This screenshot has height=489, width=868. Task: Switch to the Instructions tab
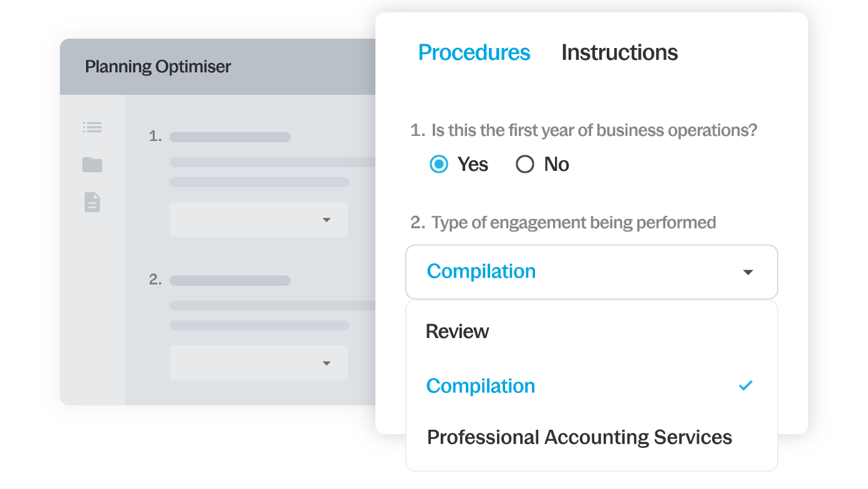point(619,52)
